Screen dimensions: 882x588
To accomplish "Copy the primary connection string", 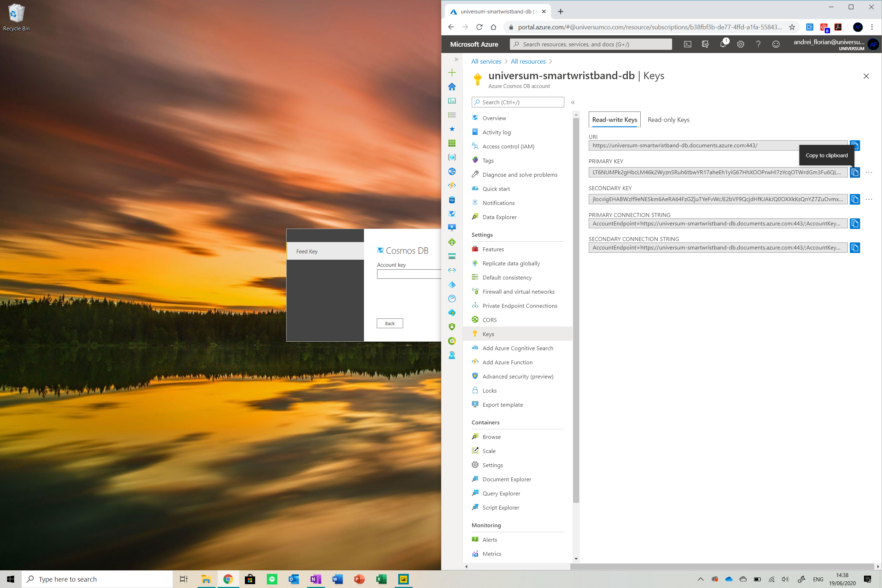I will [x=855, y=223].
